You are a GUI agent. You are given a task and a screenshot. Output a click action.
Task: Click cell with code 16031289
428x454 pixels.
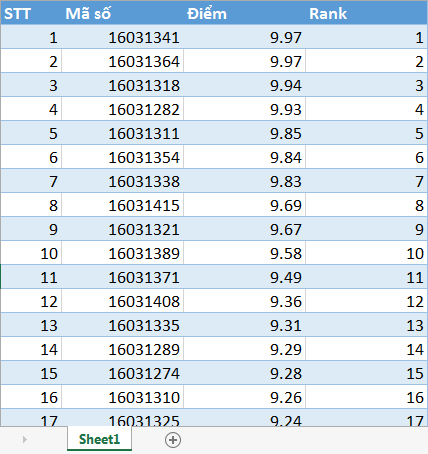pos(122,349)
